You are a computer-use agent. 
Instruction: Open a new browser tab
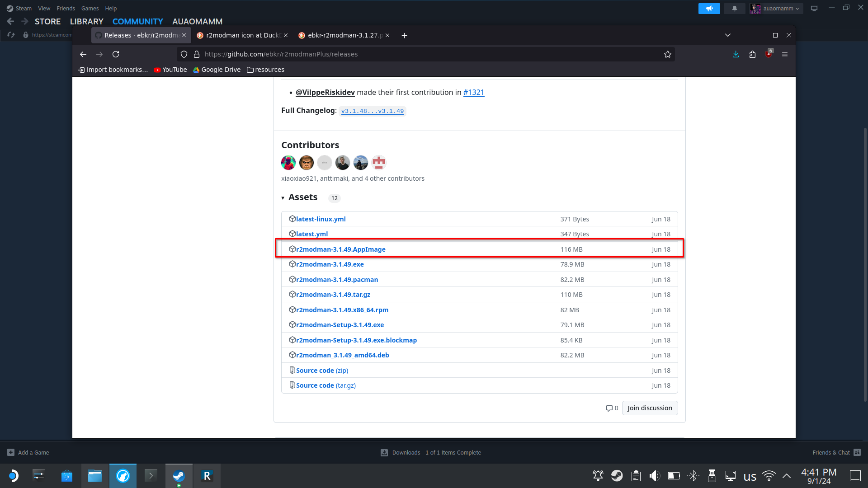click(x=405, y=35)
